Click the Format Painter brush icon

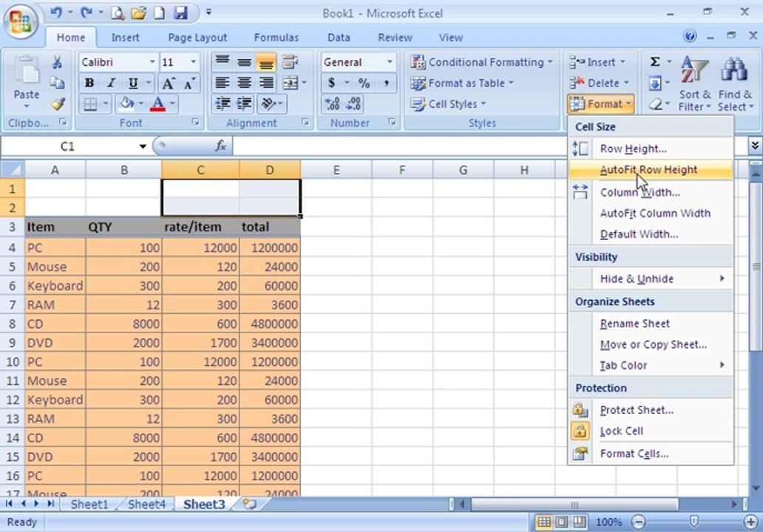(58, 103)
